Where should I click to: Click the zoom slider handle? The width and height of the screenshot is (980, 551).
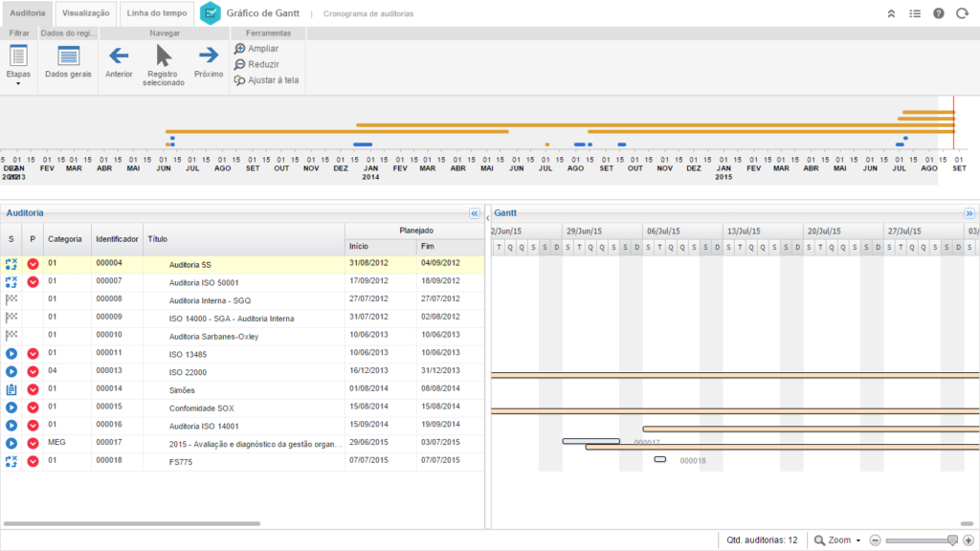coord(951,540)
